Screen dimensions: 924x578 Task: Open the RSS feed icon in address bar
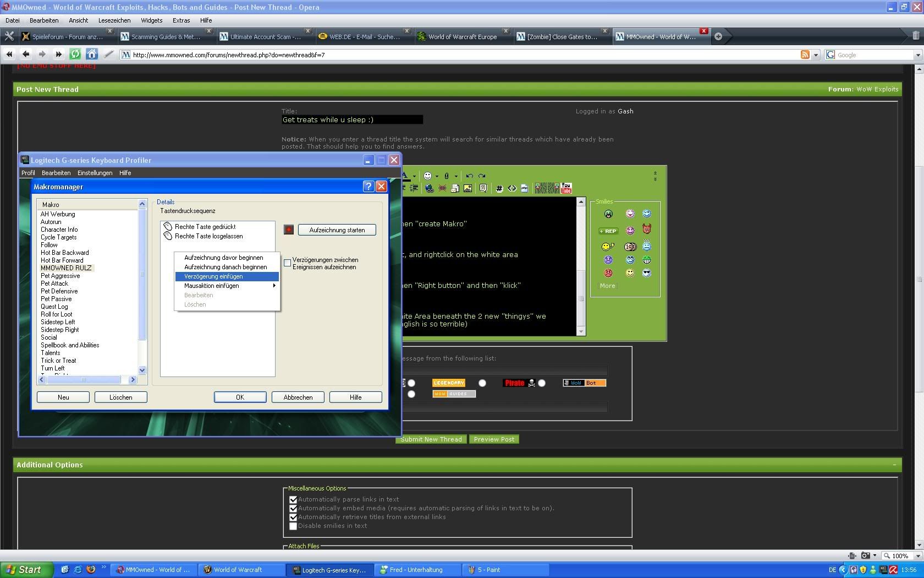pos(805,54)
